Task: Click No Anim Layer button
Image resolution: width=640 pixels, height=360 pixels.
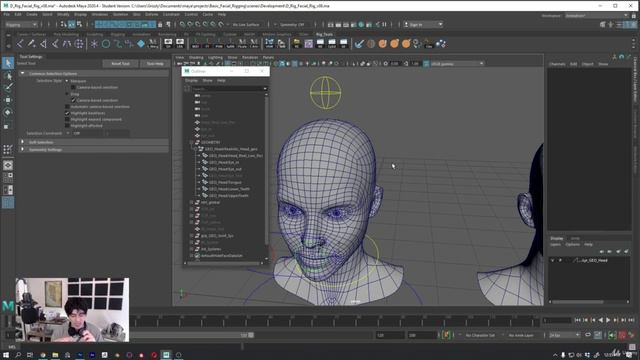Action: pyautogui.click(x=521, y=335)
